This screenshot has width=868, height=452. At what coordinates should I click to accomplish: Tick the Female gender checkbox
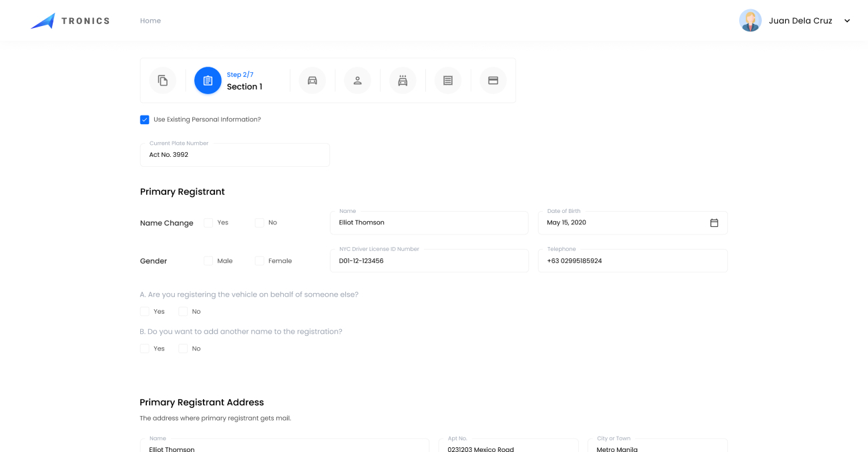(x=260, y=261)
